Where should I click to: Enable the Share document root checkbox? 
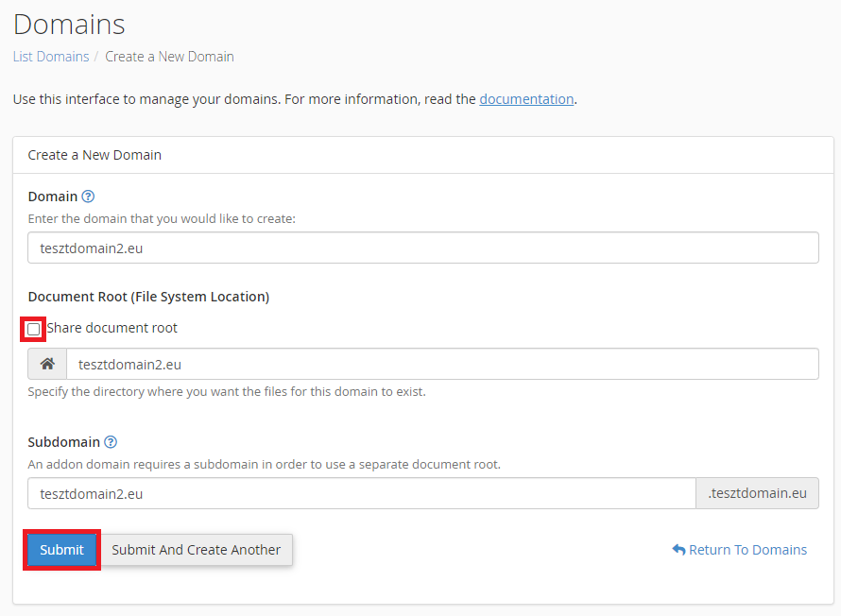33,329
